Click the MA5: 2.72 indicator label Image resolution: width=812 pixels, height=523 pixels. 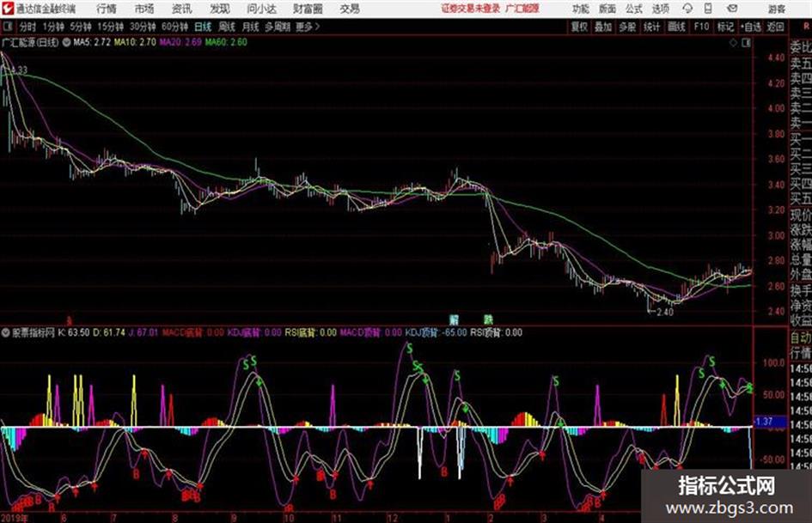92,42
